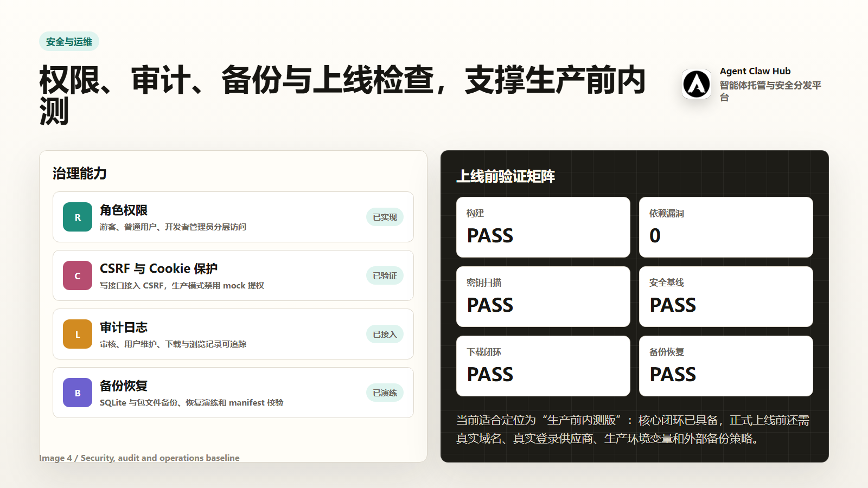Click the purple B backup icon
Screen dimensions: 868x488
(78, 393)
